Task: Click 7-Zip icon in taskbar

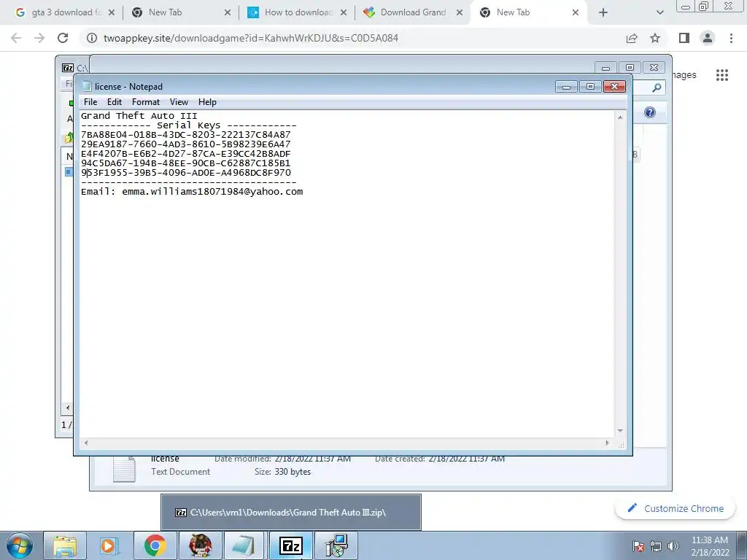Action: point(290,545)
